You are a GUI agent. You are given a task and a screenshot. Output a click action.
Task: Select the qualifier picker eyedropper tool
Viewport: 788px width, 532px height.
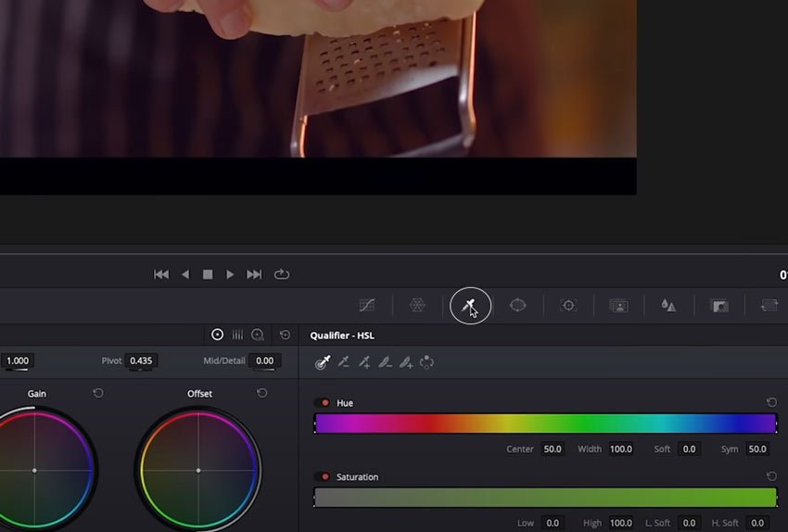(323, 362)
